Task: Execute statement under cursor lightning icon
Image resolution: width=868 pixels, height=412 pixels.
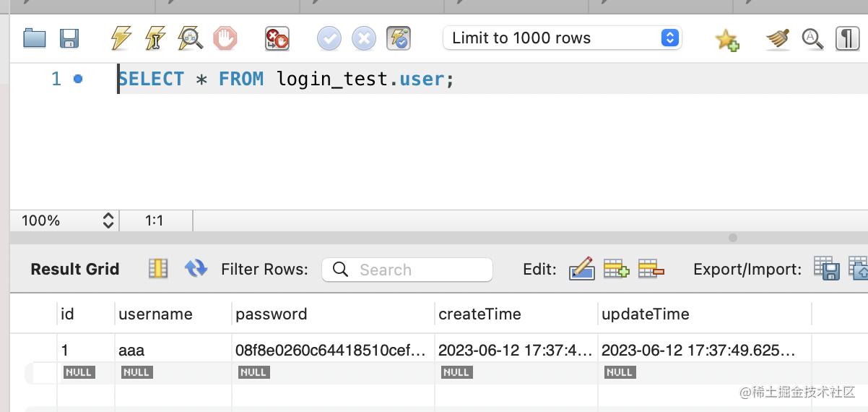Action: coord(155,38)
